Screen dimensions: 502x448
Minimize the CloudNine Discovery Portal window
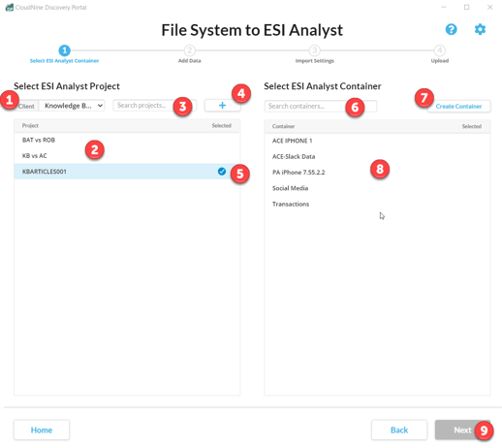[444, 7]
